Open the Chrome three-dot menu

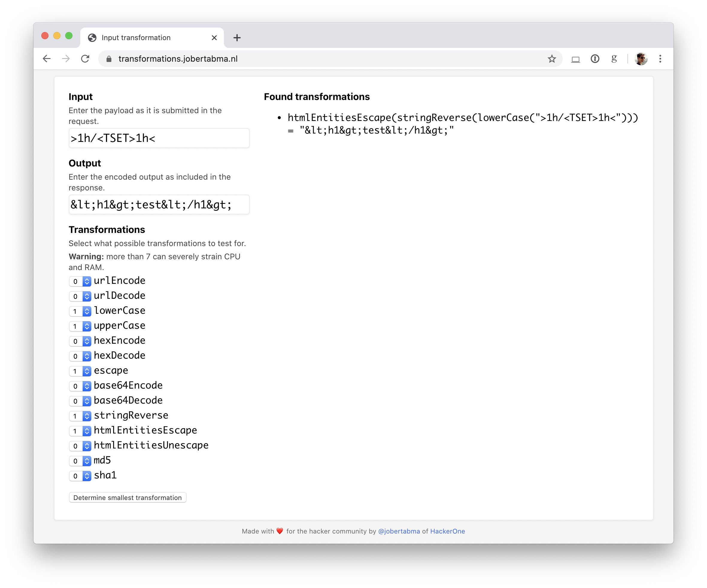tap(660, 59)
